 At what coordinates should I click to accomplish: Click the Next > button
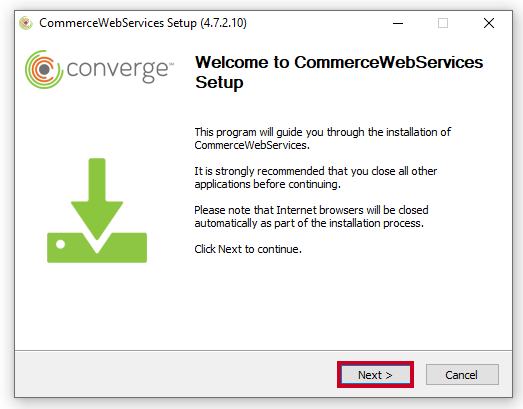click(x=375, y=375)
